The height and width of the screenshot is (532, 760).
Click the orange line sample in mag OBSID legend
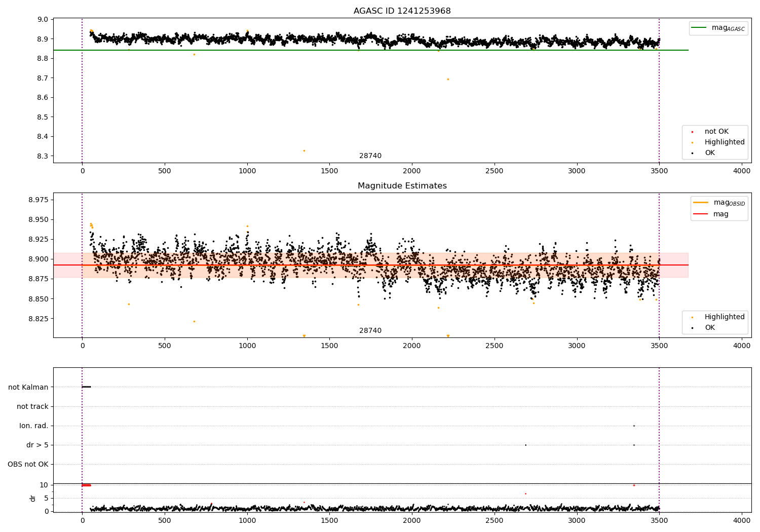point(701,203)
